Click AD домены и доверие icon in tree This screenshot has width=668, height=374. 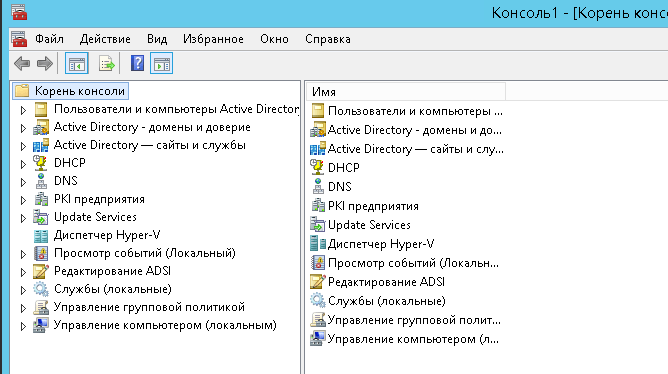[x=41, y=127]
